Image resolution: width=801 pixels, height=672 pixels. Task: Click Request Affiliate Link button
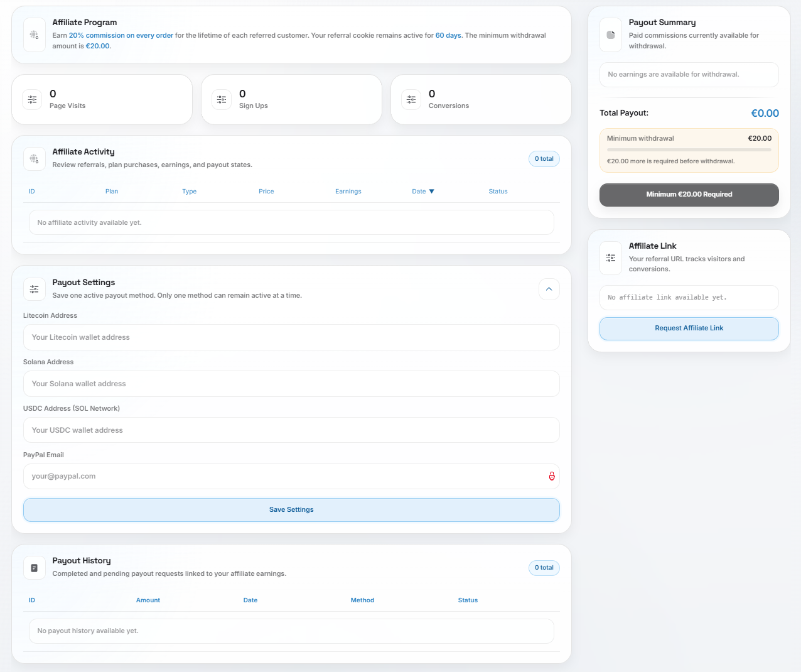click(x=689, y=328)
